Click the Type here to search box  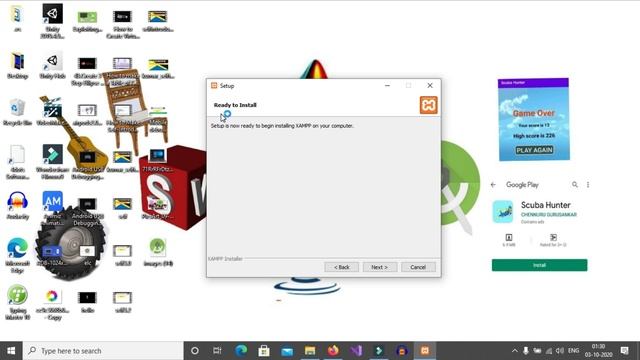tap(103, 351)
